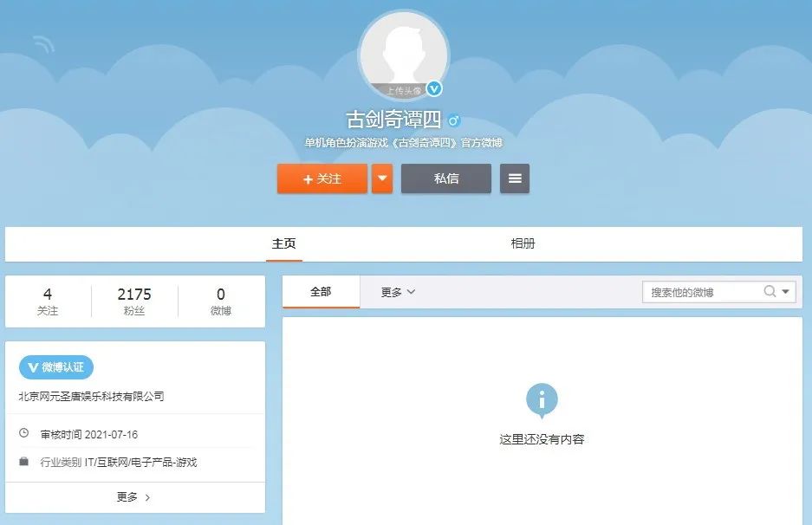Click the clock icon beside 审核时间
812x525 pixels.
[24, 434]
